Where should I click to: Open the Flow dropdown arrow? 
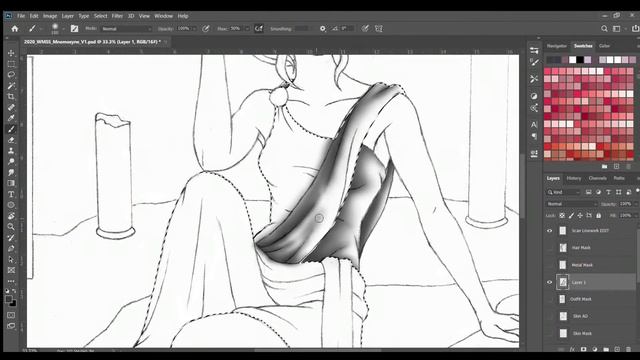(247, 29)
